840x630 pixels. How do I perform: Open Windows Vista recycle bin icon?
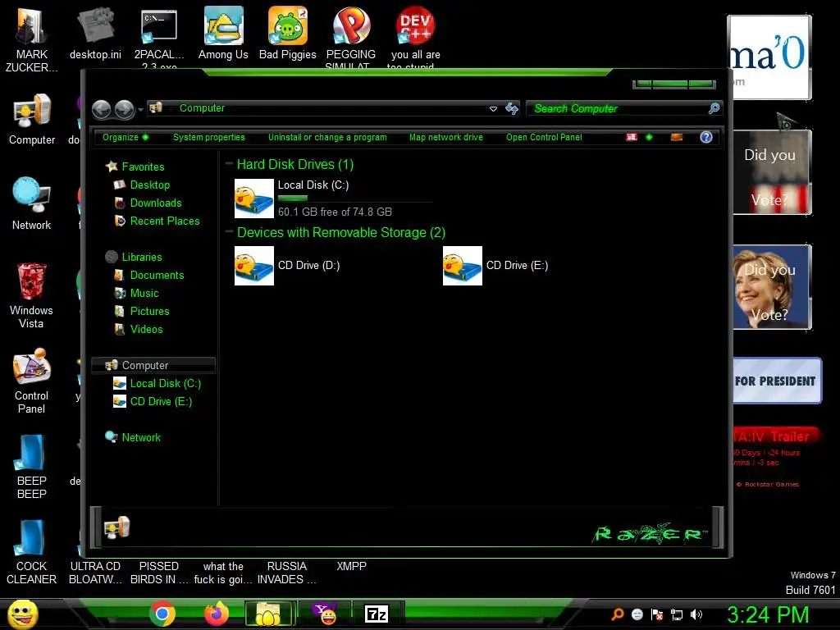pyautogui.click(x=32, y=294)
